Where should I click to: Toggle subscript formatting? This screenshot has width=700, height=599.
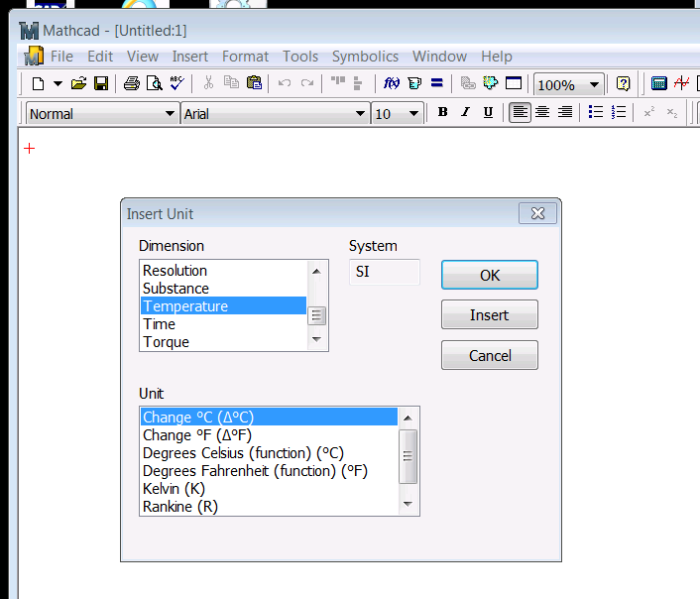pos(672,112)
